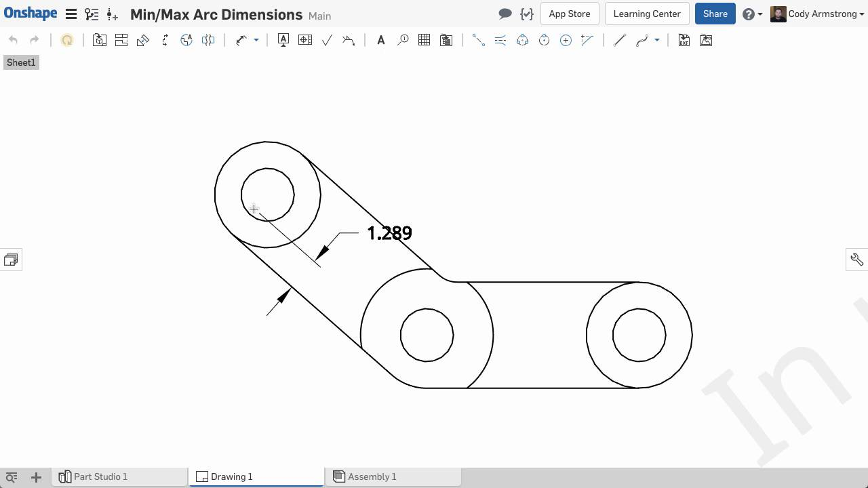This screenshot has height=488, width=868.
Task: Select the Detail view tool
Action: coord(143,41)
